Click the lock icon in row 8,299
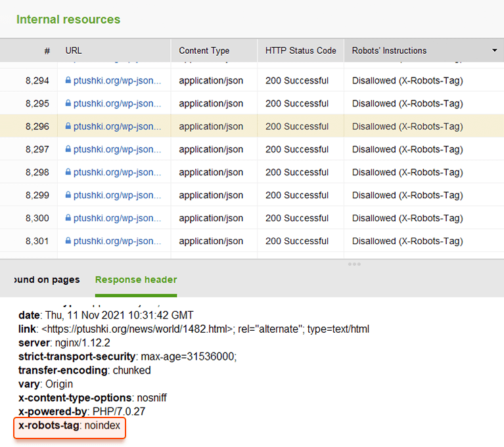 point(68,194)
